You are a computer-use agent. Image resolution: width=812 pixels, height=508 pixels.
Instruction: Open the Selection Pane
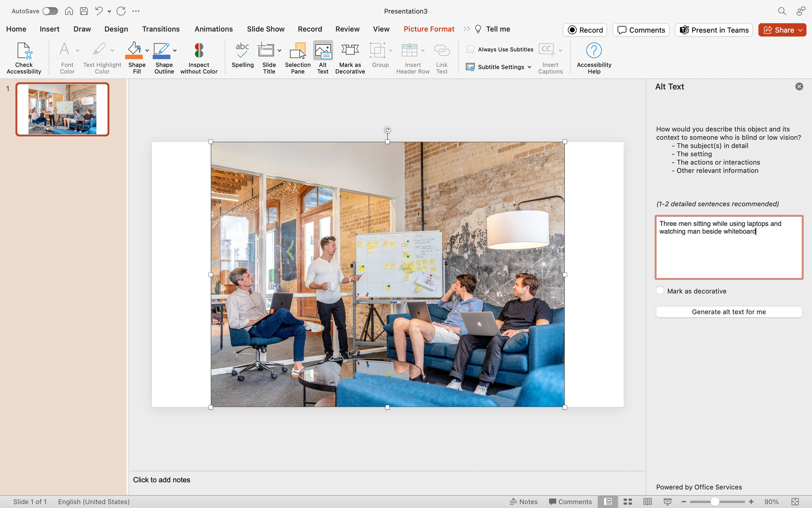coord(298,58)
